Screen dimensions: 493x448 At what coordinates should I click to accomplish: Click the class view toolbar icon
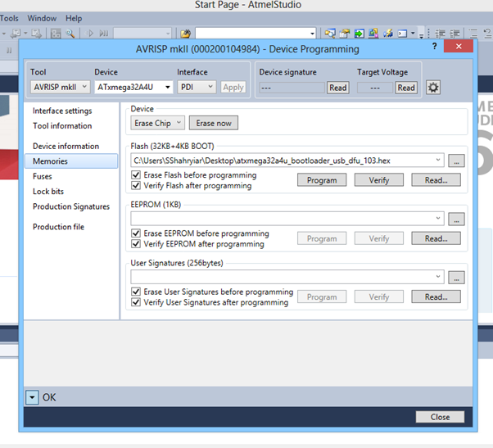pos(373,34)
